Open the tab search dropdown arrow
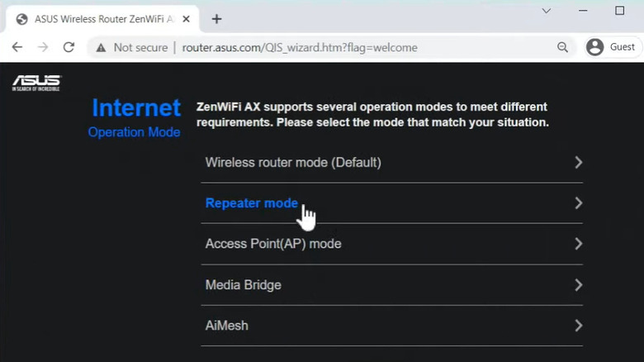 click(x=547, y=11)
